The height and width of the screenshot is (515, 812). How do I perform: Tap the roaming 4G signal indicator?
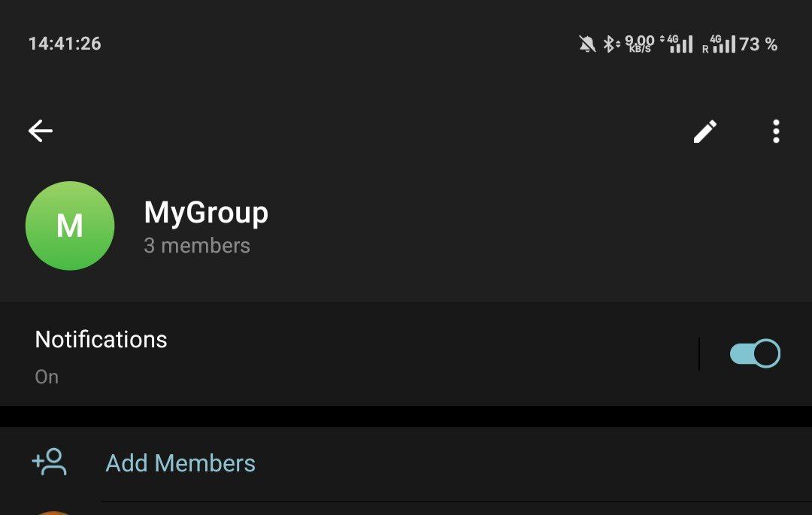[x=719, y=44]
